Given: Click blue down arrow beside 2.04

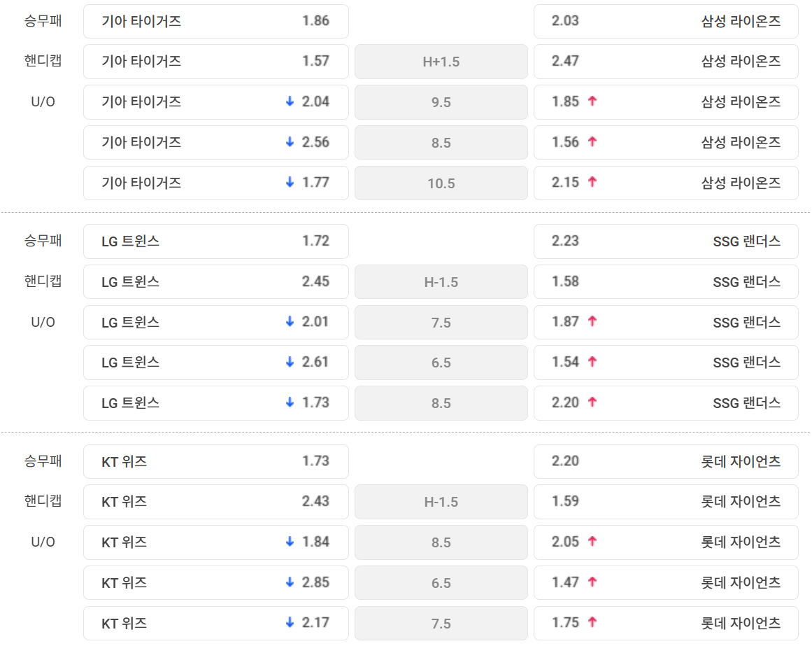Looking at the screenshot, I should [x=290, y=101].
